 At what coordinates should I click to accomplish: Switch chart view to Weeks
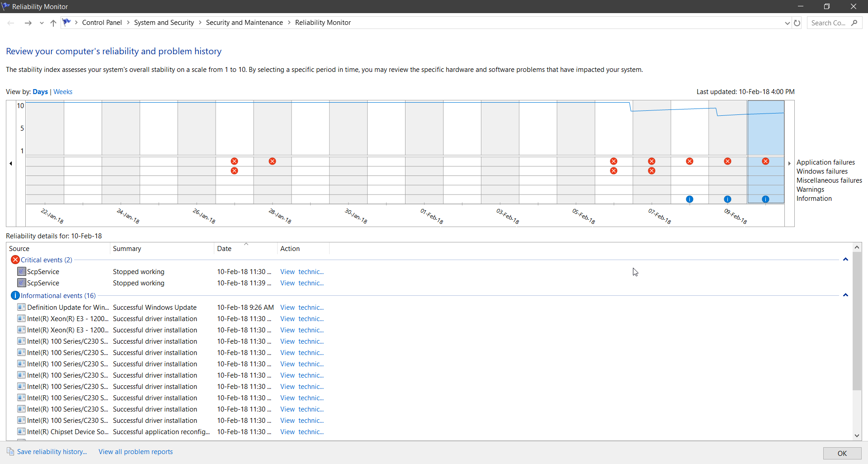pos(63,92)
